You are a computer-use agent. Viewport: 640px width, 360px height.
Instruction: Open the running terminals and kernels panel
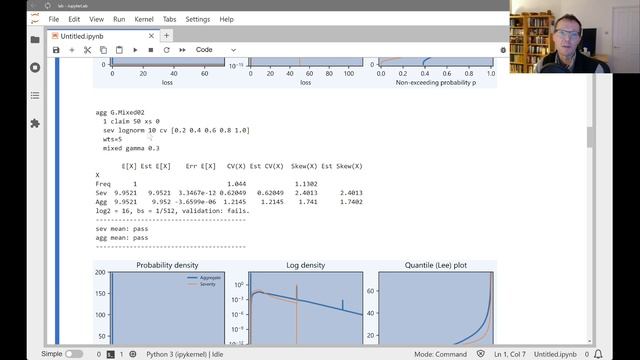(35, 67)
